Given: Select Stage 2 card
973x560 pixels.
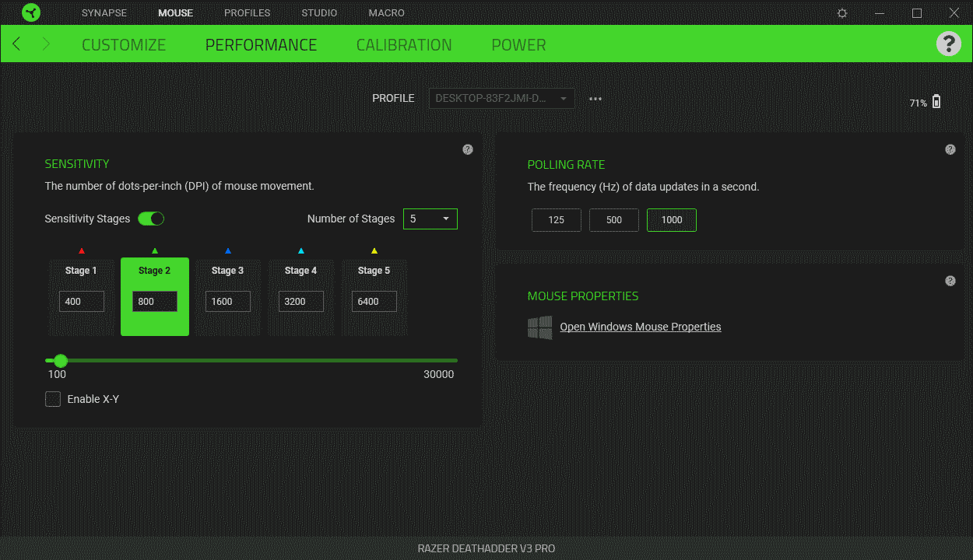Looking at the screenshot, I should [155, 297].
